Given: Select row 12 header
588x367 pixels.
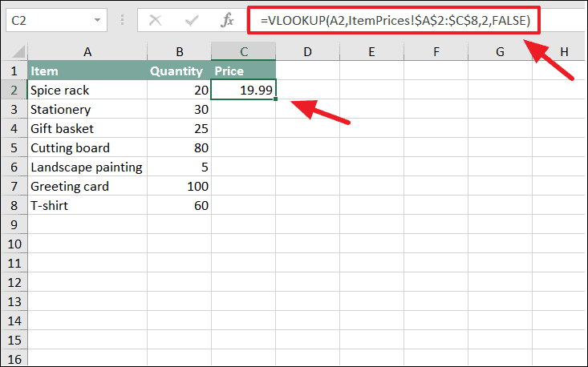Looking at the screenshot, I should (x=14, y=282).
